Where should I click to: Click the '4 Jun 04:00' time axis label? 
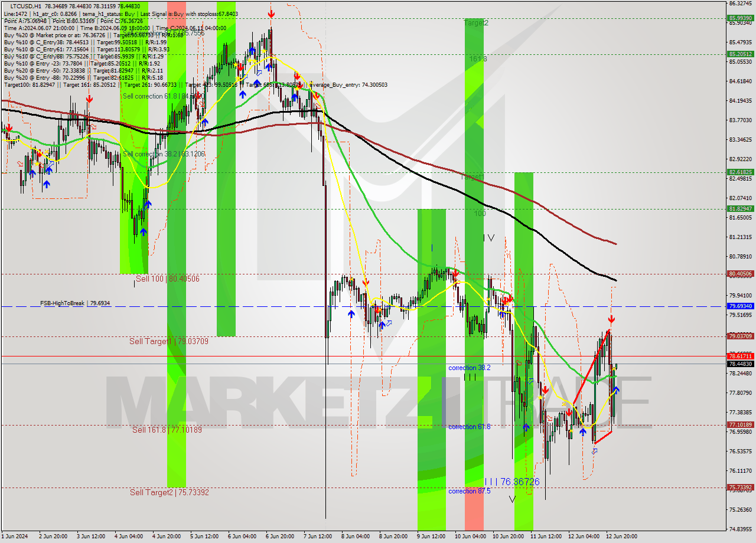pos(129,537)
